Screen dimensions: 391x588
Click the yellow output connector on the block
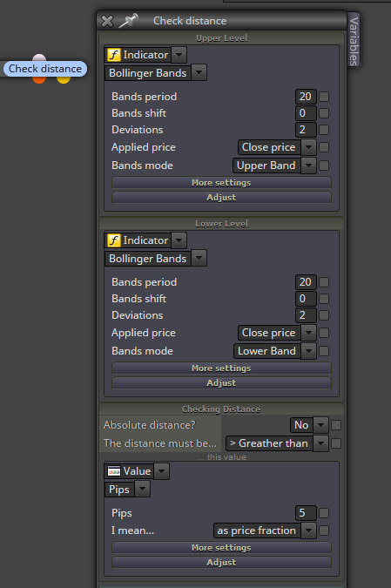(64, 79)
